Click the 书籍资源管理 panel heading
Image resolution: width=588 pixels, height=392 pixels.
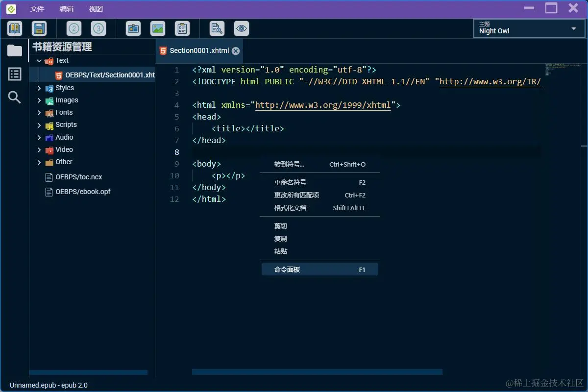click(x=62, y=47)
